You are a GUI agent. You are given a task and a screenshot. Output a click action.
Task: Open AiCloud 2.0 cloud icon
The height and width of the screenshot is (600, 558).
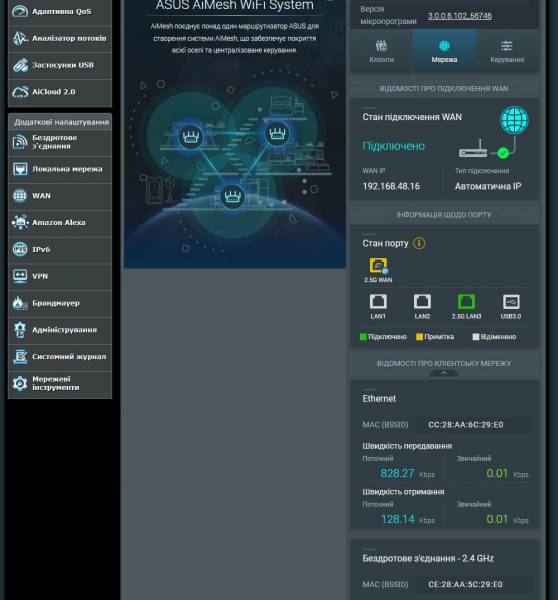[x=20, y=92]
